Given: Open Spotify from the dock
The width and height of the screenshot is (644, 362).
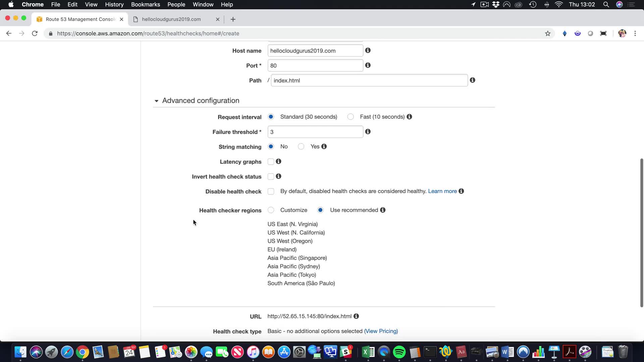Looking at the screenshot, I should pyautogui.click(x=399, y=352).
